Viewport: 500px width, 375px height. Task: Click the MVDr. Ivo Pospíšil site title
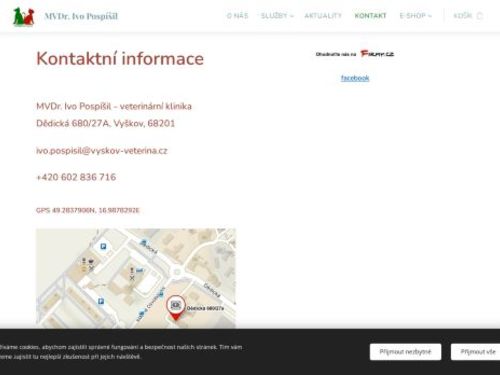[x=81, y=16]
